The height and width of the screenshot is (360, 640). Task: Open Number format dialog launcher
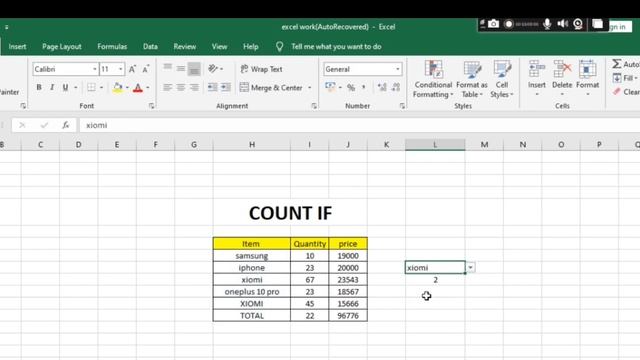point(402,106)
